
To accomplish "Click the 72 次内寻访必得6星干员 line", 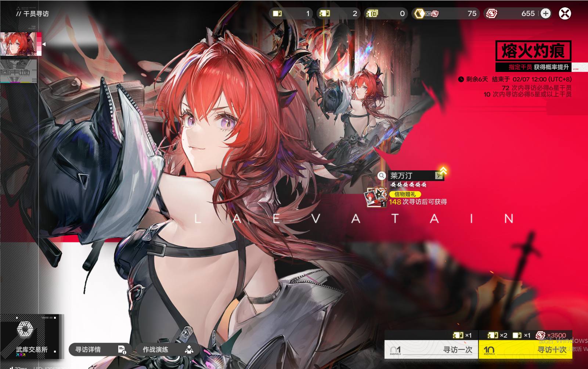I will pyautogui.click(x=537, y=88).
